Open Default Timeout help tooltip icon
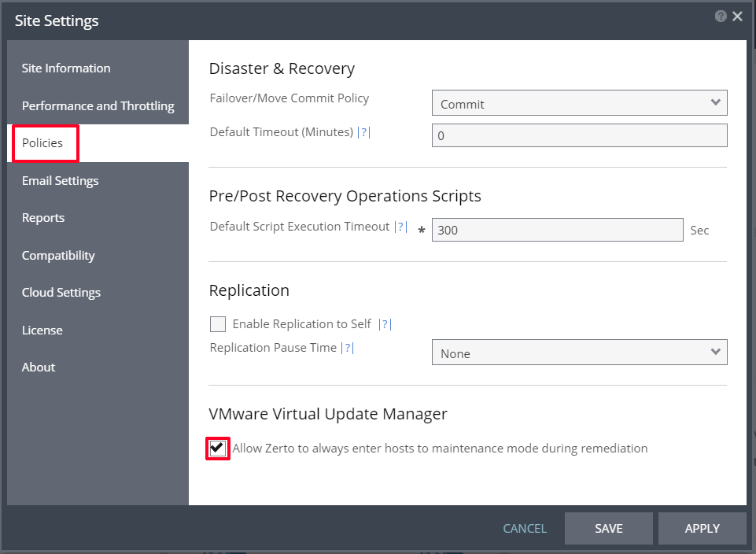This screenshot has height=554, width=756. [x=363, y=132]
